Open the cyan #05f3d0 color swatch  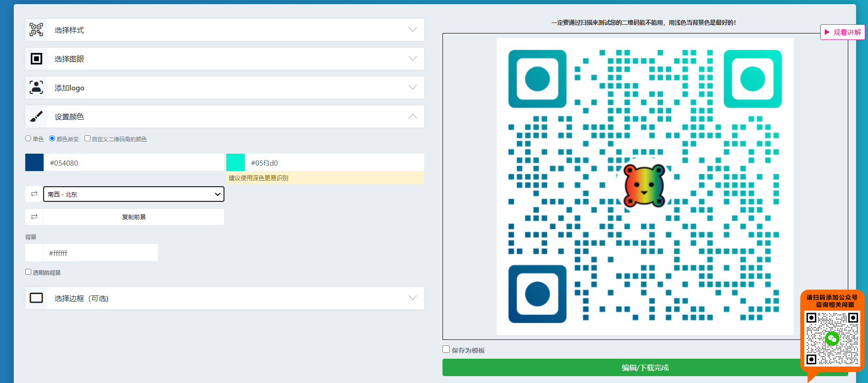click(x=235, y=162)
